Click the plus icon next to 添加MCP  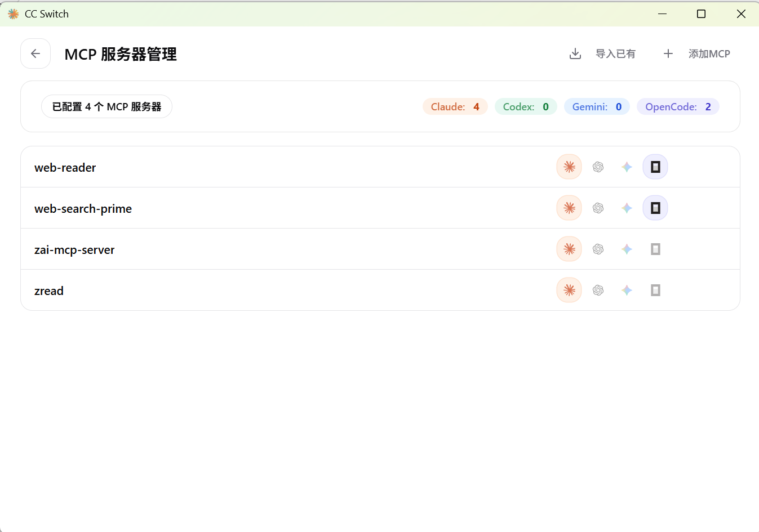668,53
